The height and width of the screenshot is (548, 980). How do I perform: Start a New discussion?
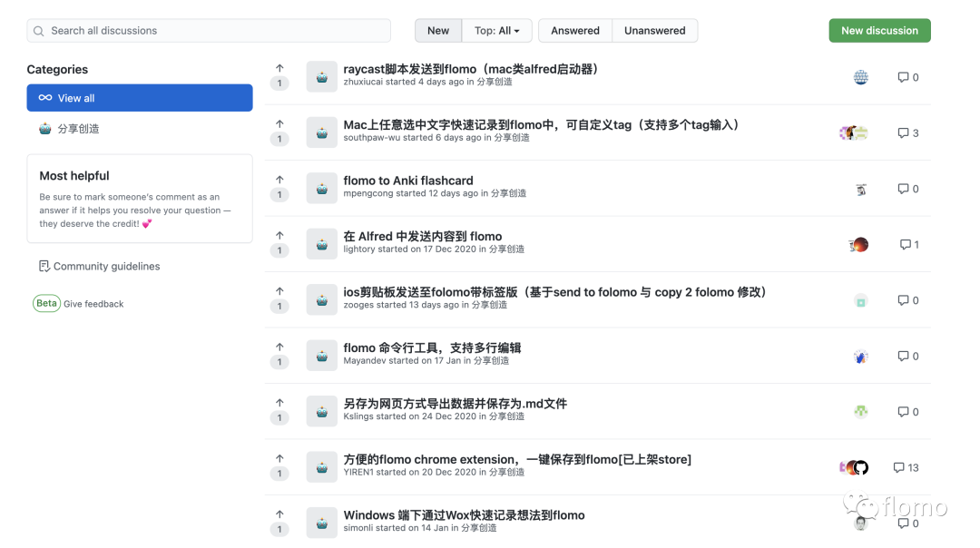coord(879,31)
